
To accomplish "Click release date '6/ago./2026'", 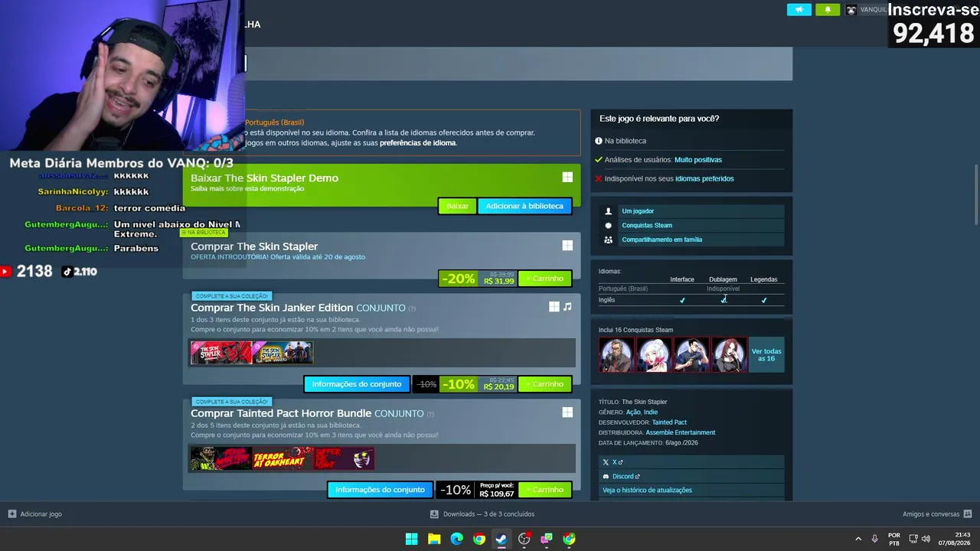I will 681,443.
